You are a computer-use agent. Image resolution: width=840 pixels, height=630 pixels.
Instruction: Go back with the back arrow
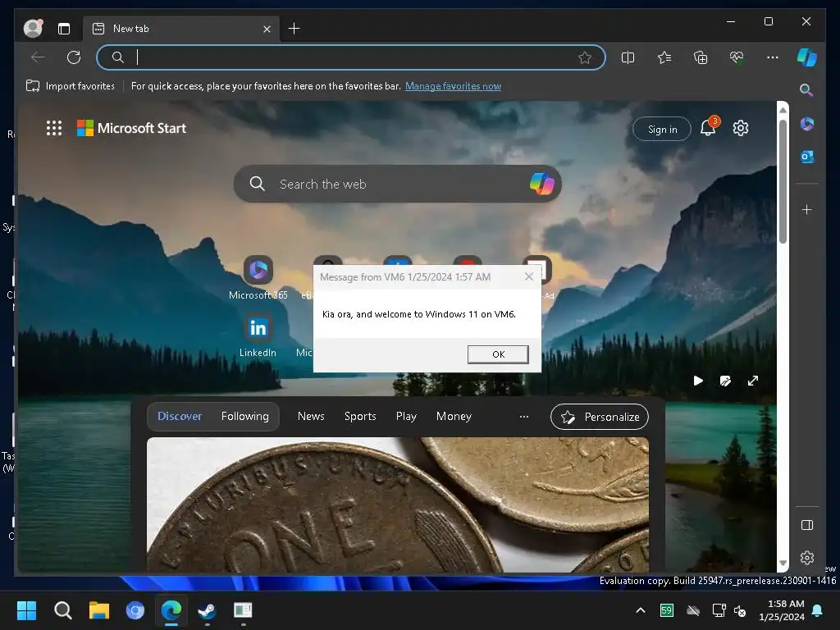[38, 57]
